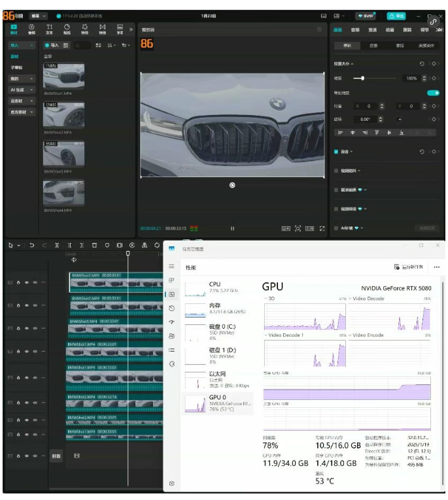This screenshot has width=448, height=500.
Task: Click the undo arrow in timeline toolbar
Action: 31,245
